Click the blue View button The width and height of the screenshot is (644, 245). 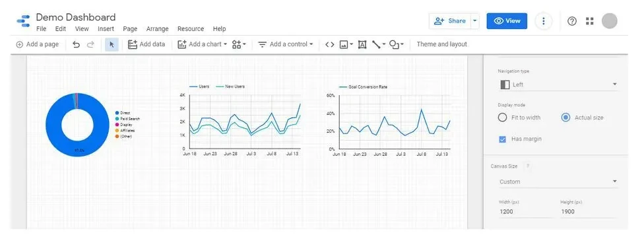click(507, 21)
